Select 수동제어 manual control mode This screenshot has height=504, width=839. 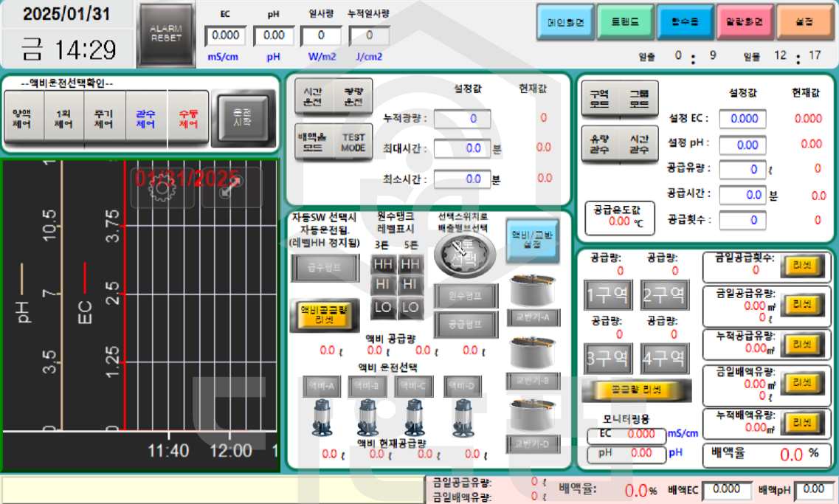188,120
